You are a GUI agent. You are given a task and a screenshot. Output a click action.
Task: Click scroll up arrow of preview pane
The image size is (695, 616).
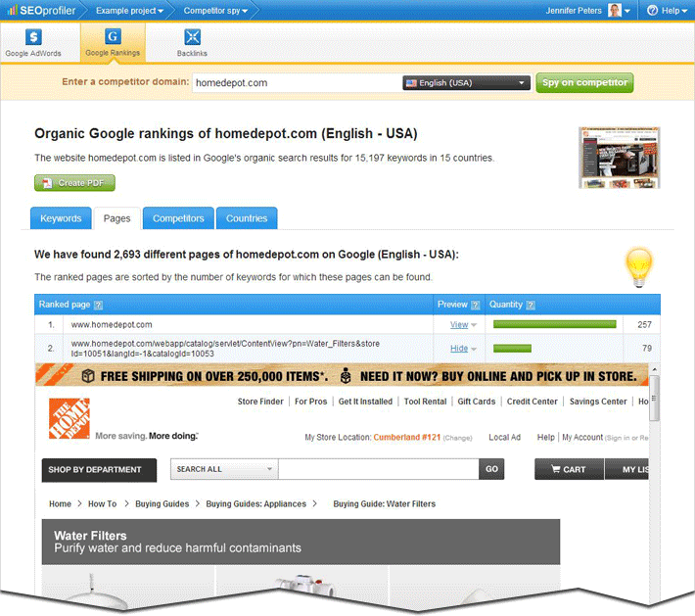654,369
